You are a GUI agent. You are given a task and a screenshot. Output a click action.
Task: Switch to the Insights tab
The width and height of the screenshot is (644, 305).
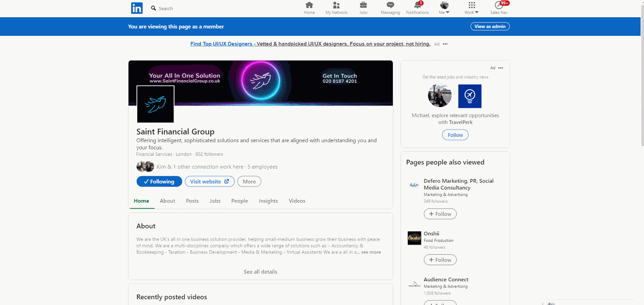tap(268, 201)
